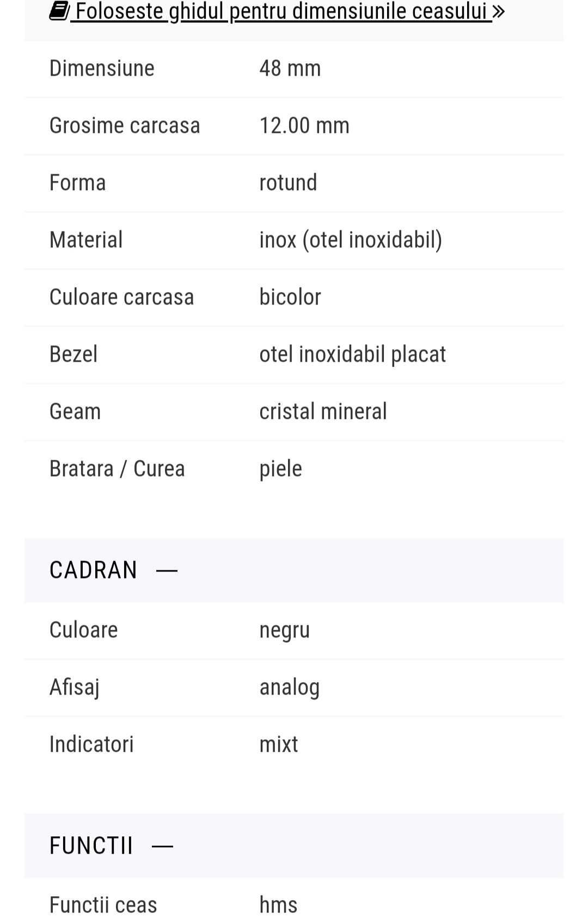Screen dimensions: 588x924
Task: Collapse the CADRAN section header
Action: [294, 570]
